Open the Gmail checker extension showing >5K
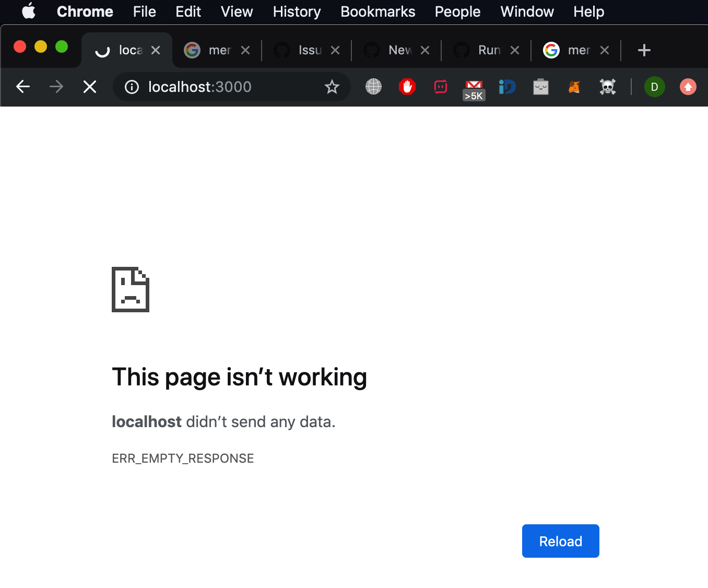The image size is (708, 588). point(474,90)
